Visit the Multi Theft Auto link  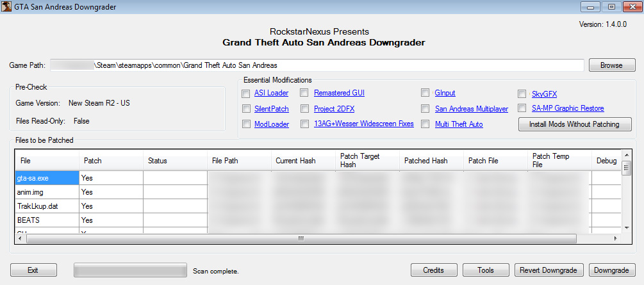coord(459,124)
